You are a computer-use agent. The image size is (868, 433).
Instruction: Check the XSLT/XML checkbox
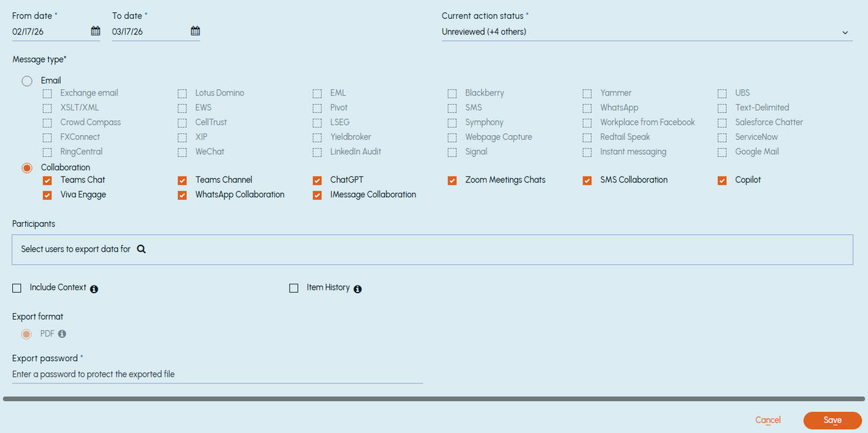click(47, 109)
